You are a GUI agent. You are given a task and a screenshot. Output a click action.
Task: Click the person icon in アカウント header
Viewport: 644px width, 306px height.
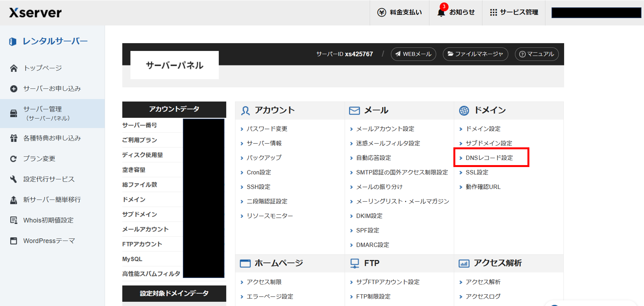tap(245, 111)
